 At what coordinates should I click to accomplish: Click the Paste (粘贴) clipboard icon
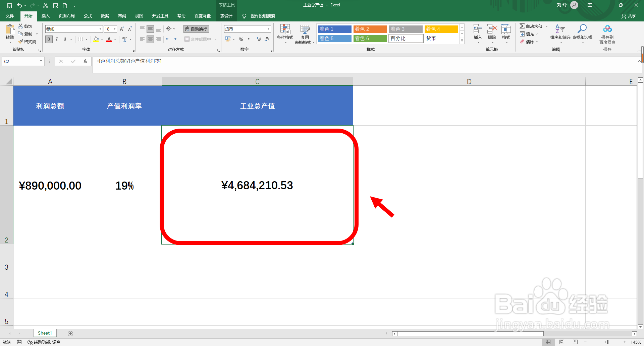(x=10, y=29)
